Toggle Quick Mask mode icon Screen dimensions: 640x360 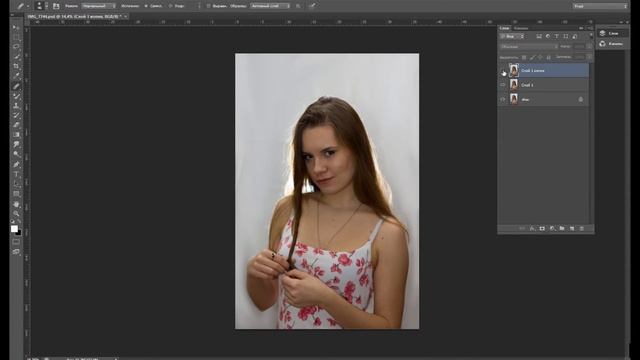coord(16,242)
